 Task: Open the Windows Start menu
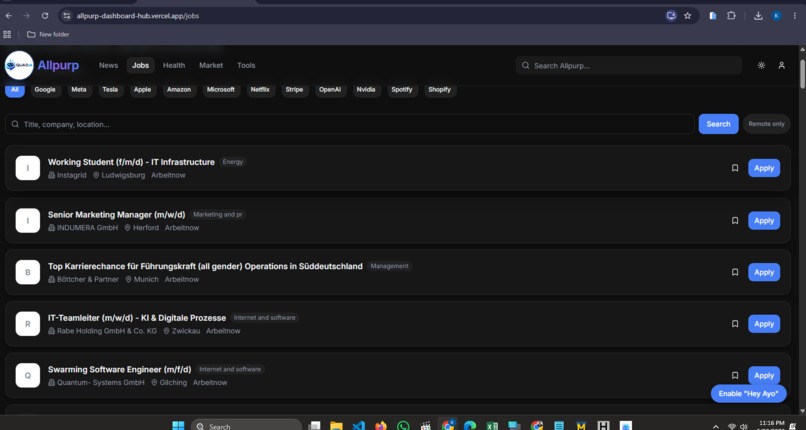click(178, 426)
